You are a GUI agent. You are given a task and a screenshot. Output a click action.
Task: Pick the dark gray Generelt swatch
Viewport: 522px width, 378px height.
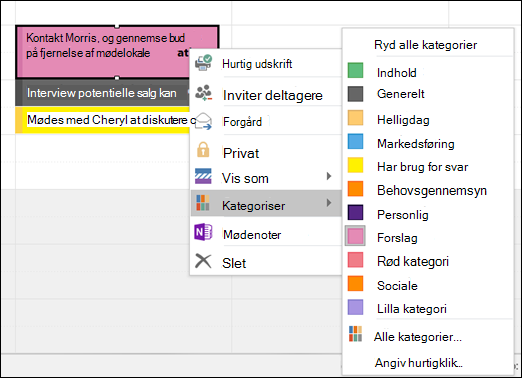coord(355,94)
